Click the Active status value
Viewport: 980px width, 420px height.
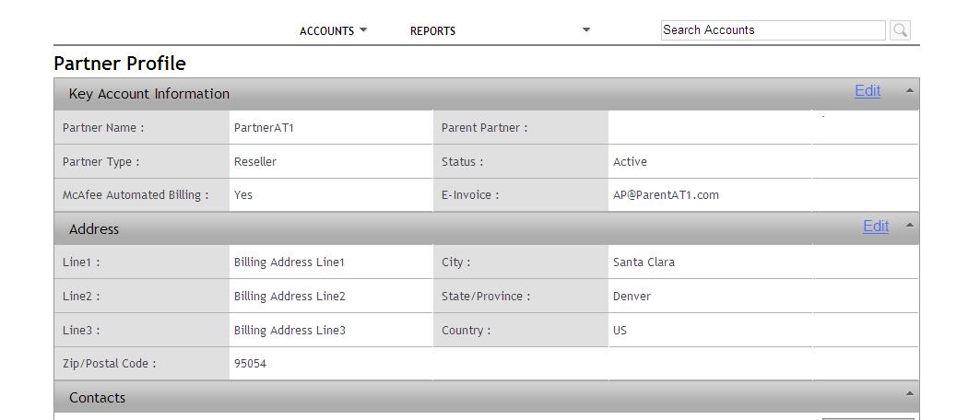[630, 161]
